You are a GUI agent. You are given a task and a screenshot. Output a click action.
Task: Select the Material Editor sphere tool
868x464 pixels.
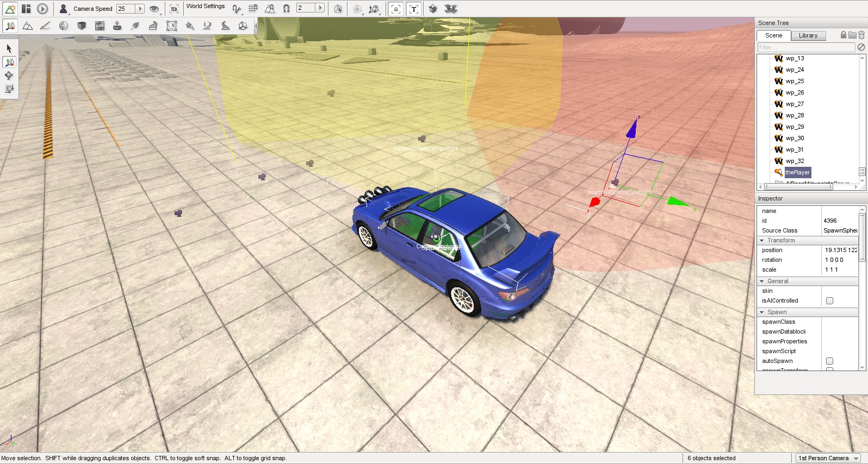pyautogui.click(x=64, y=26)
